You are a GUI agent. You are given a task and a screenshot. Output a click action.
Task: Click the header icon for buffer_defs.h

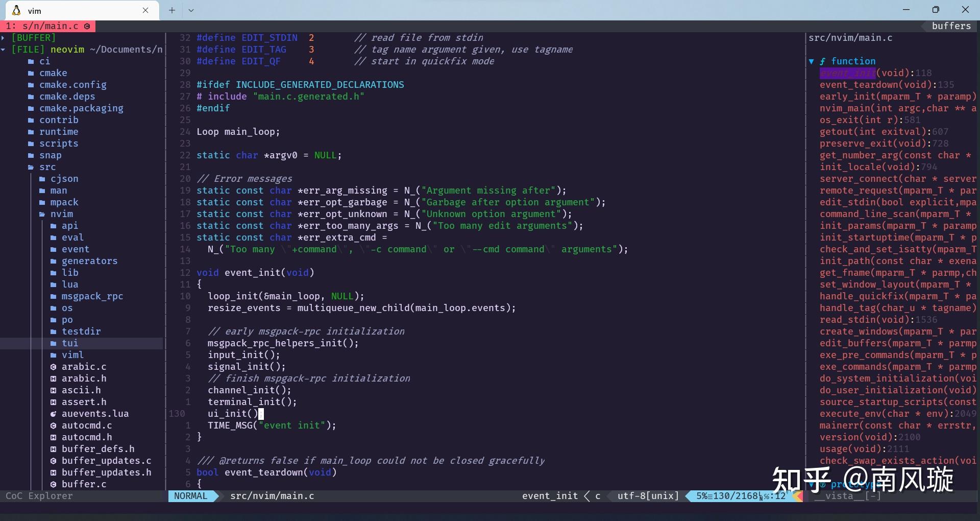pyautogui.click(x=54, y=449)
